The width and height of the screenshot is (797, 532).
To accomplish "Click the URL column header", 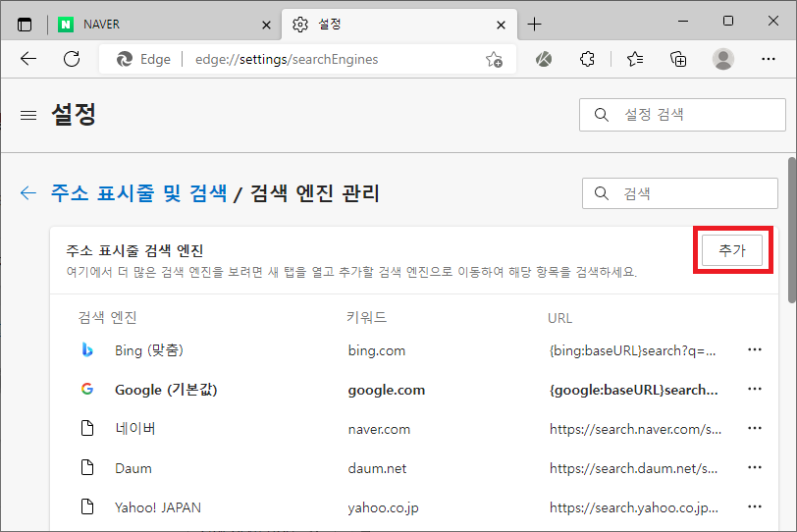I will [x=559, y=318].
